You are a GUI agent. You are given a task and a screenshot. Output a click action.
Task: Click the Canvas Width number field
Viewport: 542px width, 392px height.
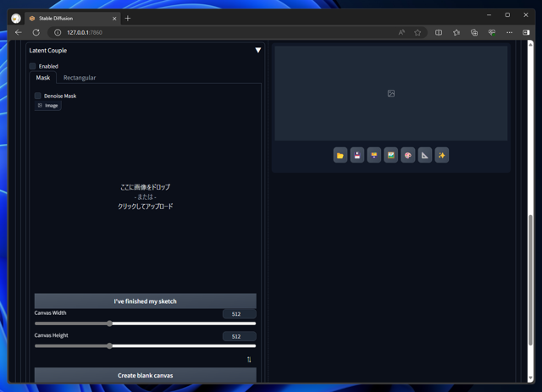click(239, 314)
